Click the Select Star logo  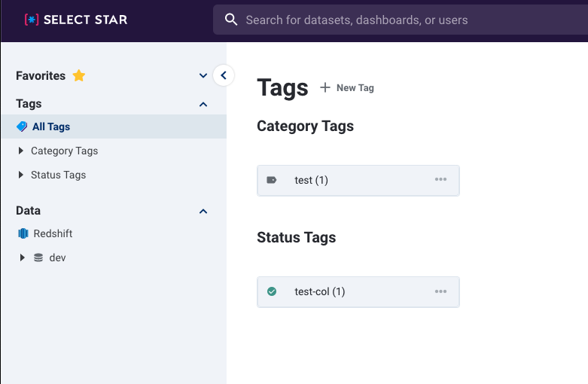pyautogui.click(x=76, y=20)
